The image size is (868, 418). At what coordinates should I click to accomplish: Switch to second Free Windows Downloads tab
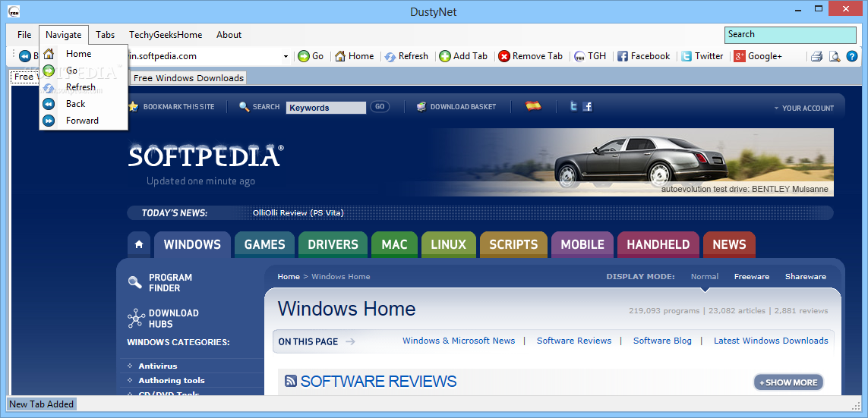pyautogui.click(x=188, y=78)
